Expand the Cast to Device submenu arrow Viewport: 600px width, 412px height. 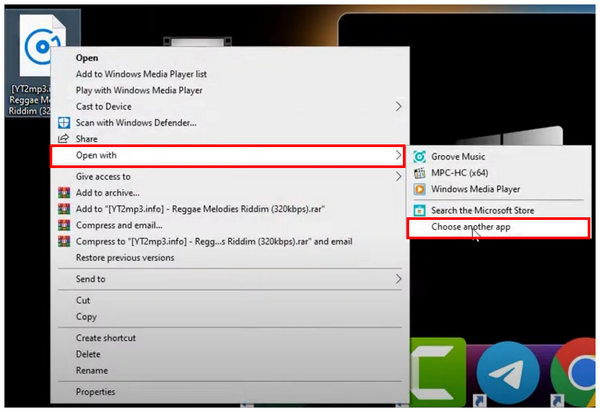click(398, 106)
